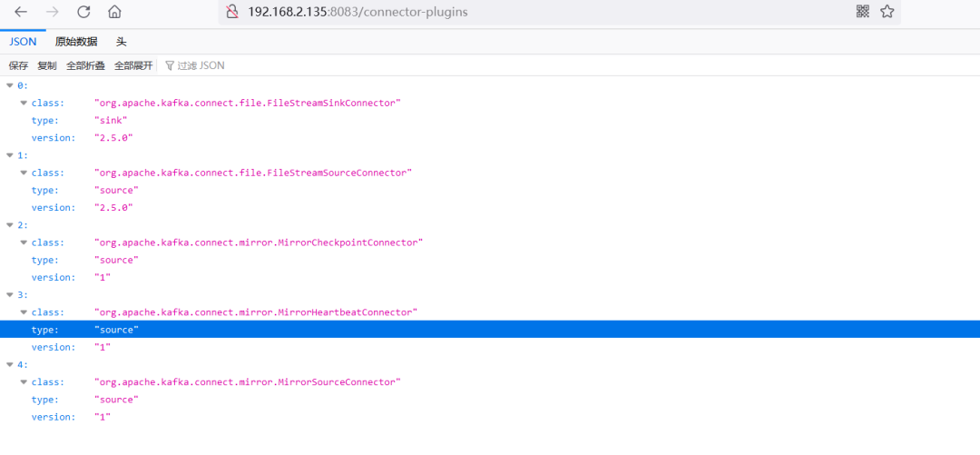Click the highlighted type "source" row
The image size is (980, 455).
[x=490, y=330]
